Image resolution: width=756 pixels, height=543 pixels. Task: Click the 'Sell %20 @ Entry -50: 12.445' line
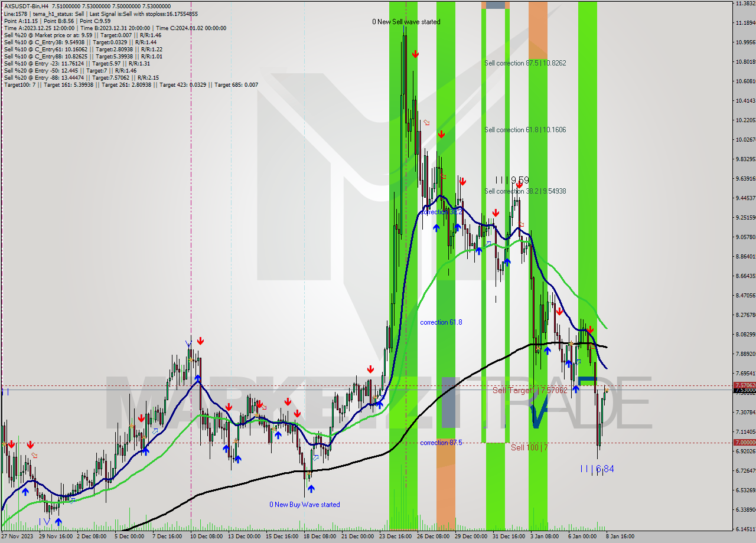point(70,70)
